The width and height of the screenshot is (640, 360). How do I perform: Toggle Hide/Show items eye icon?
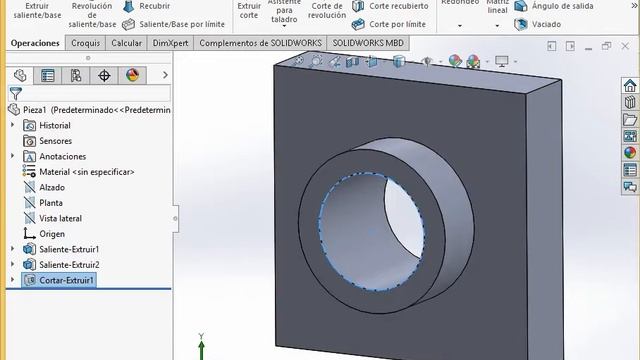(427, 61)
